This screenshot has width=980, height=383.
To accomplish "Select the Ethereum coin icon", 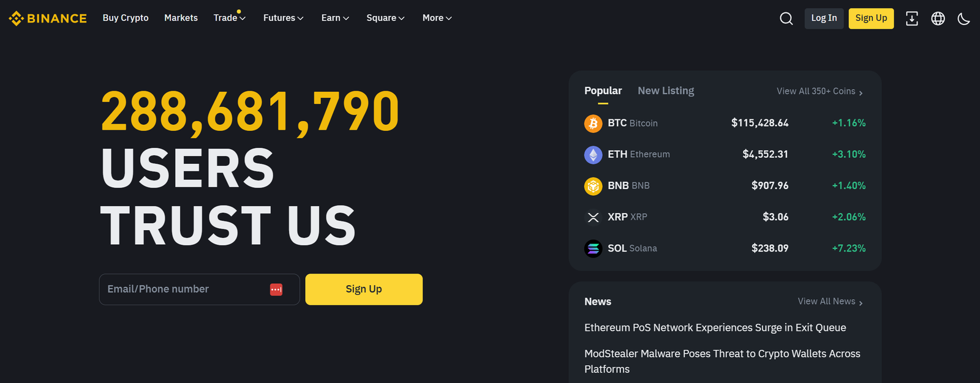I will pyautogui.click(x=592, y=154).
